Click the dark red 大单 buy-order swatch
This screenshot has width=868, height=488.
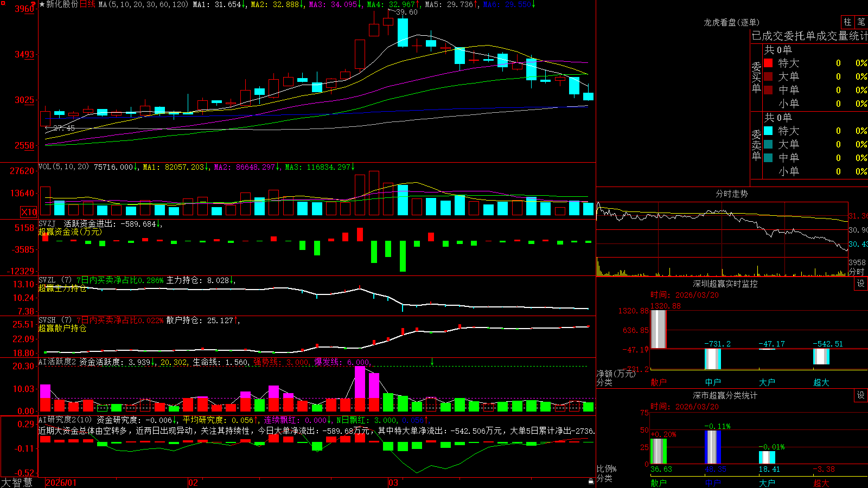(768, 76)
